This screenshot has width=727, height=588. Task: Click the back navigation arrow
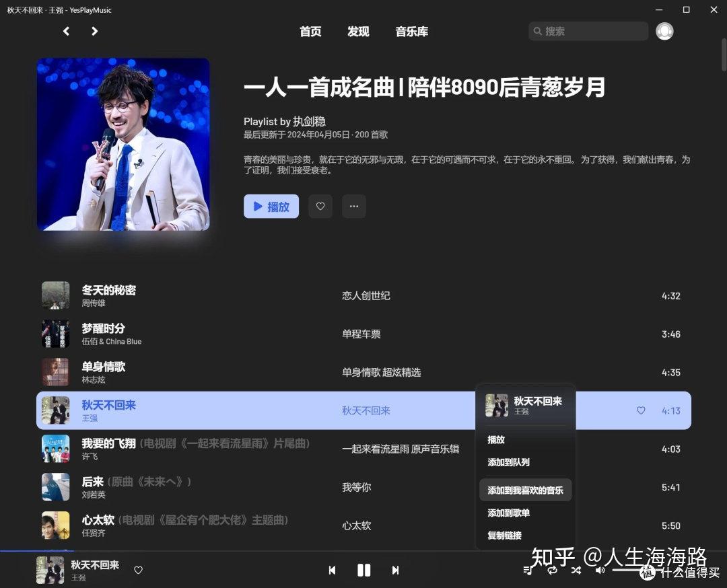65,31
